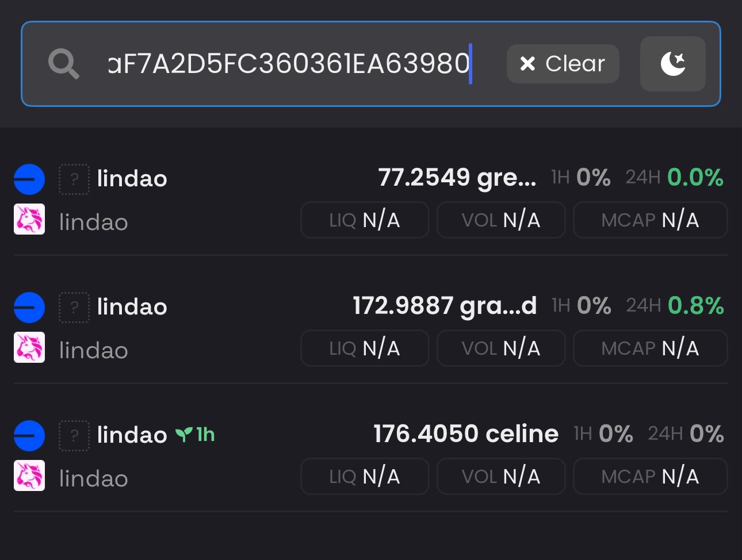Click the magnifying glass search icon
The height and width of the screenshot is (560, 742).
[63, 63]
